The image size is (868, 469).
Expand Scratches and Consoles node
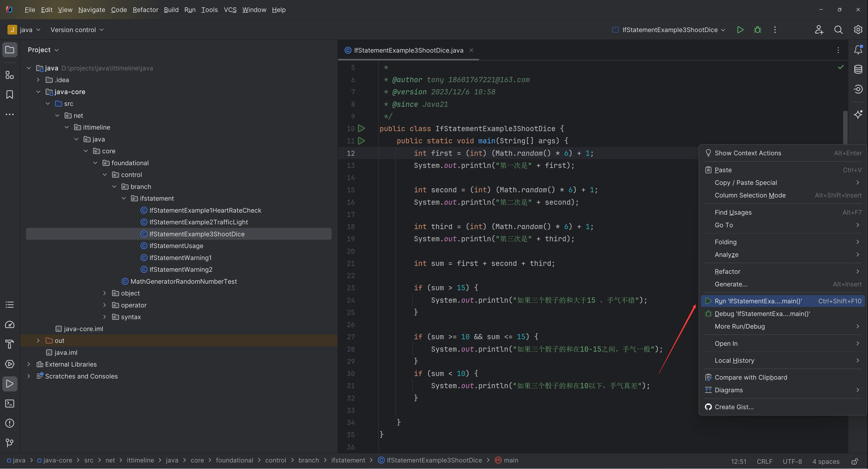click(29, 376)
